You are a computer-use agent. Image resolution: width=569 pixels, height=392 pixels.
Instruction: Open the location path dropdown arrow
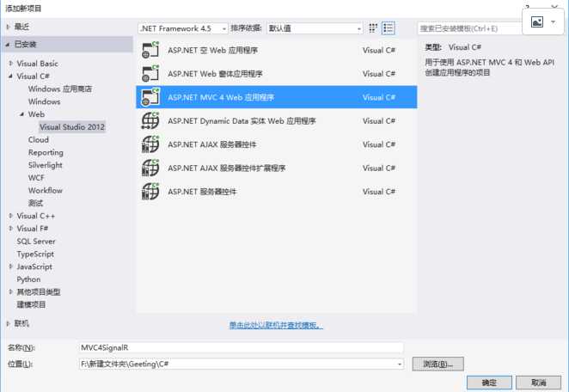pyautogui.click(x=400, y=364)
